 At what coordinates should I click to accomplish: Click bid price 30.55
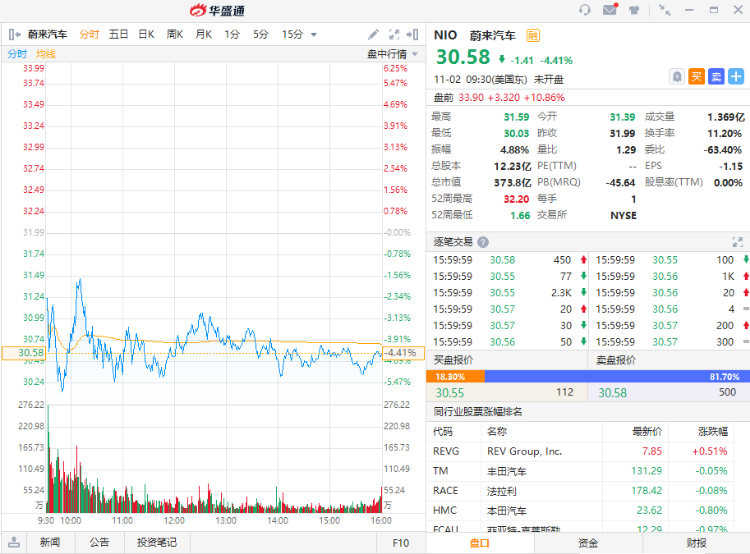[x=450, y=393]
